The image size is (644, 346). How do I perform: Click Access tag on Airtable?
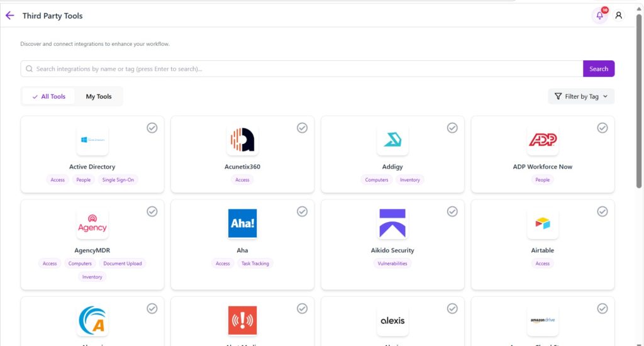[543, 264]
